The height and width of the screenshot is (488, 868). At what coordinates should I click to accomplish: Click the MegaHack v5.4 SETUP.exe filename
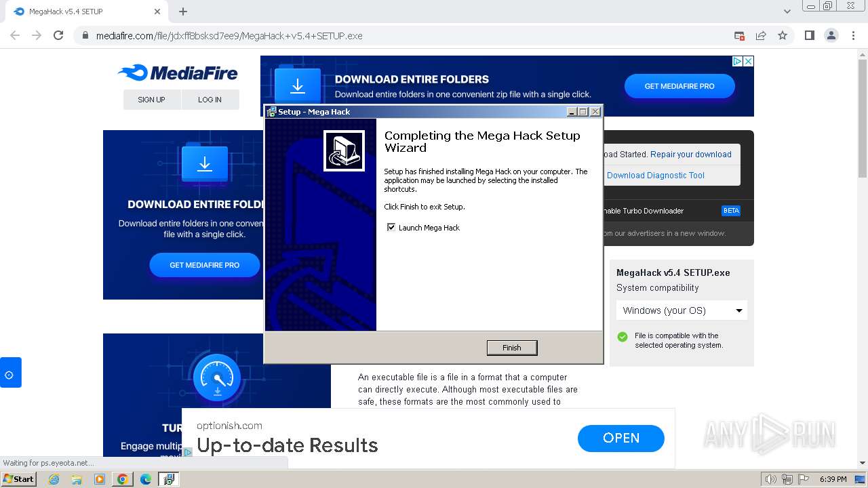point(673,272)
